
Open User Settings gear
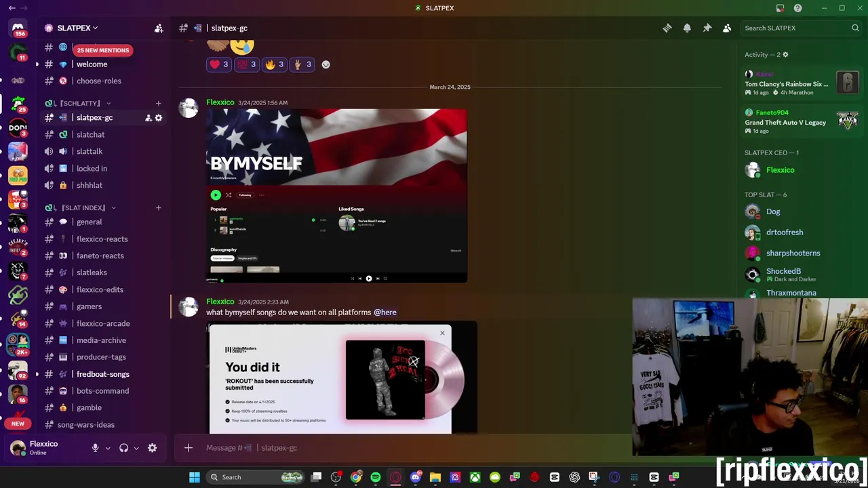pyautogui.click(x=152, y=448)
